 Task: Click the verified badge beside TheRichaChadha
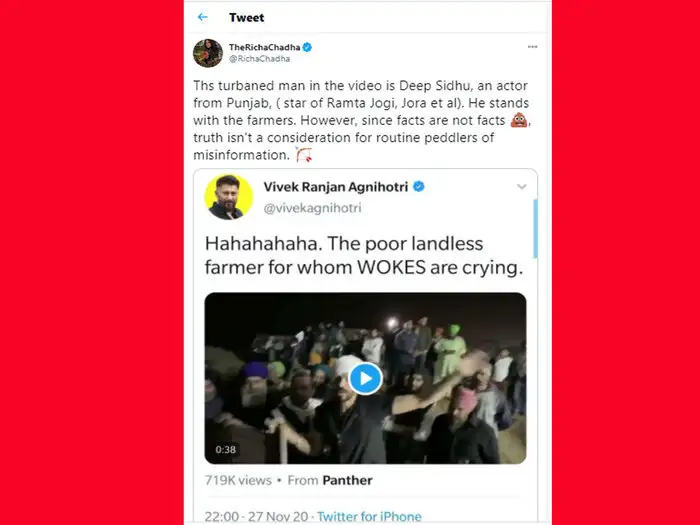[308, 47]
